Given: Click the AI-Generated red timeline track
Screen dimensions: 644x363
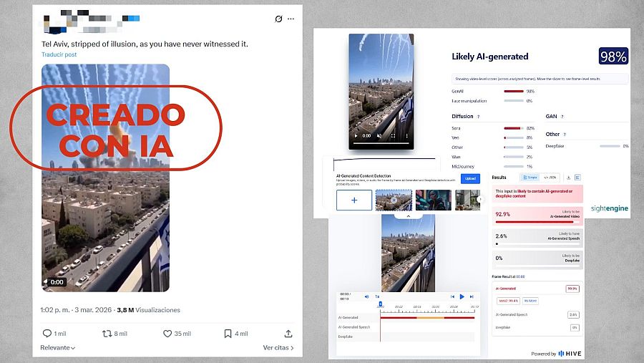Looking at the screenshot, I should pyautogui.click(x=427, y=317).
